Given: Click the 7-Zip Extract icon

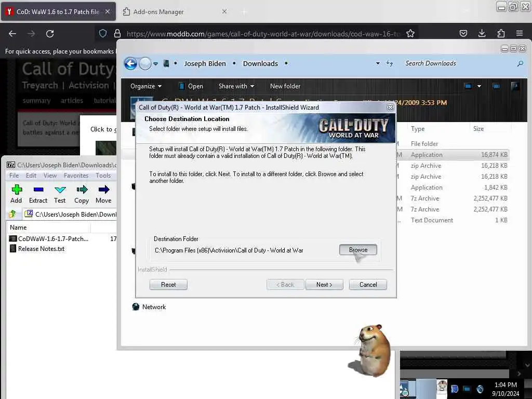Looking at the screenshot, I should [38, 194].
